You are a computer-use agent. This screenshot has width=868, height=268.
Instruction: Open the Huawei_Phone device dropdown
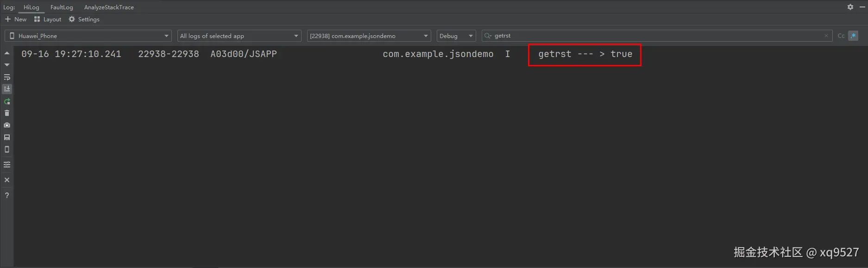(88, 36)
